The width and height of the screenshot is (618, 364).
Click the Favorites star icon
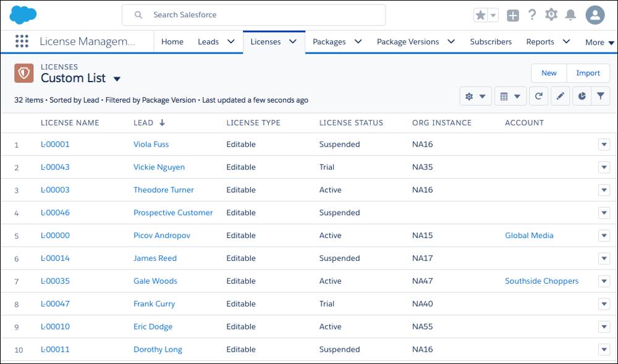coord(480,15)
